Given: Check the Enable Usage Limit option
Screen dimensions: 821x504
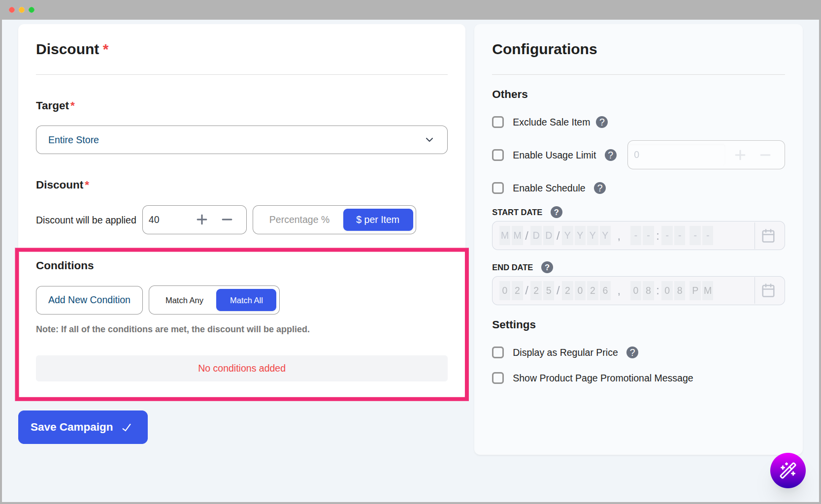Looking at the screenshot, I should [498, 155].
